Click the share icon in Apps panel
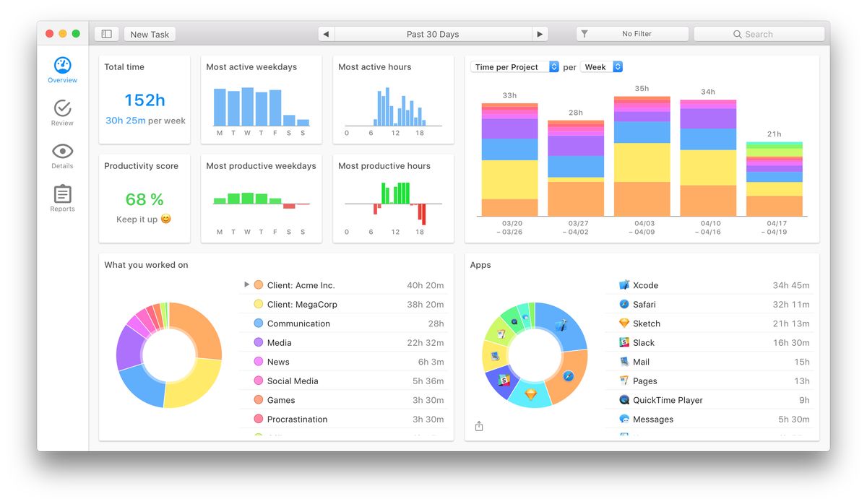This screenshot has height=504, width=867. pos(479,426)
